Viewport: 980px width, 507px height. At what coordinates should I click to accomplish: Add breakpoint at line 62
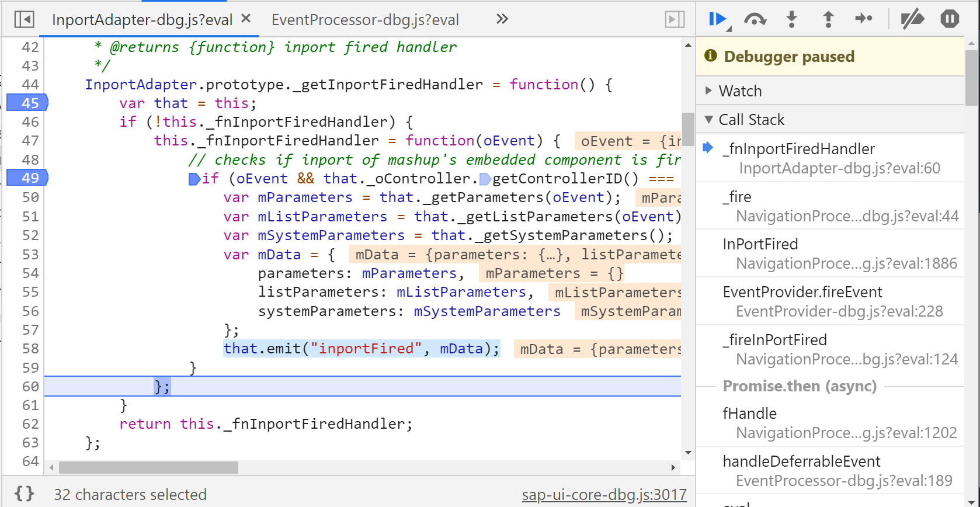point(30,424)
